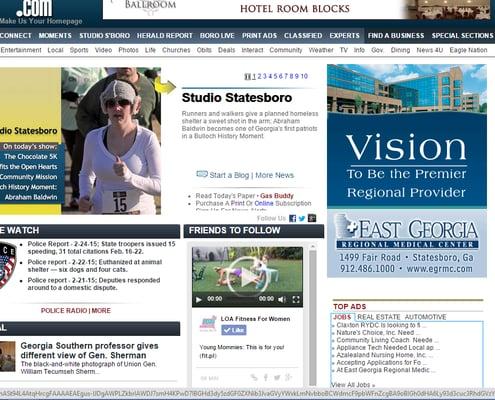Click the yellow arrow beside the slideshow

coord(165,87)
